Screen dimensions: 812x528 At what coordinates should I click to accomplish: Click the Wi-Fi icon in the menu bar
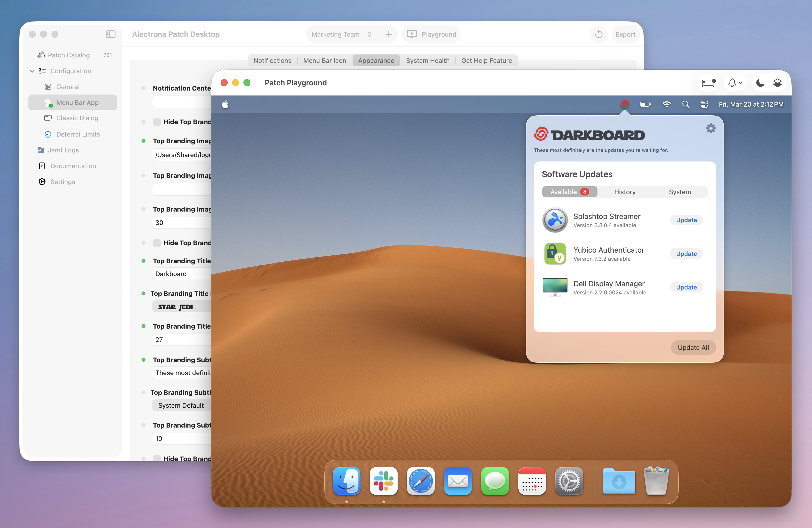coord(666,104)
